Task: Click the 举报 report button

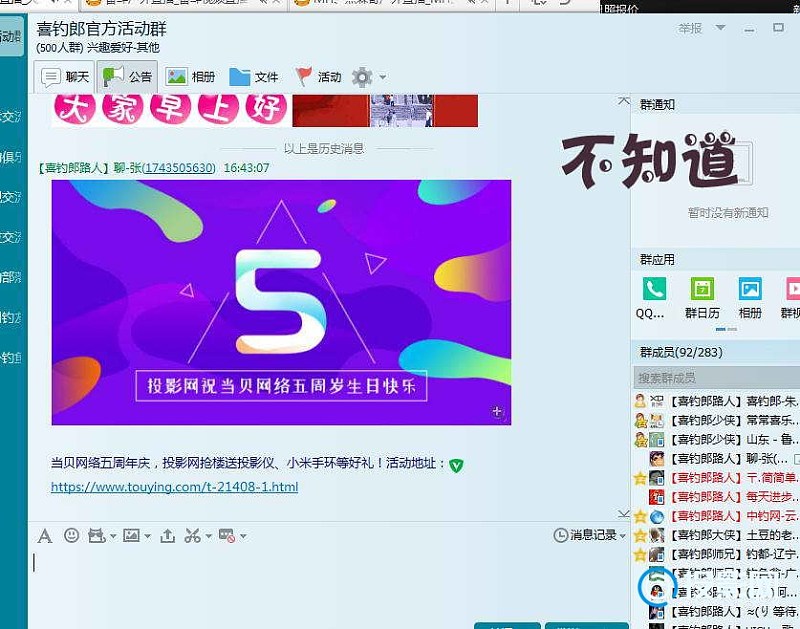Action: 690,29
